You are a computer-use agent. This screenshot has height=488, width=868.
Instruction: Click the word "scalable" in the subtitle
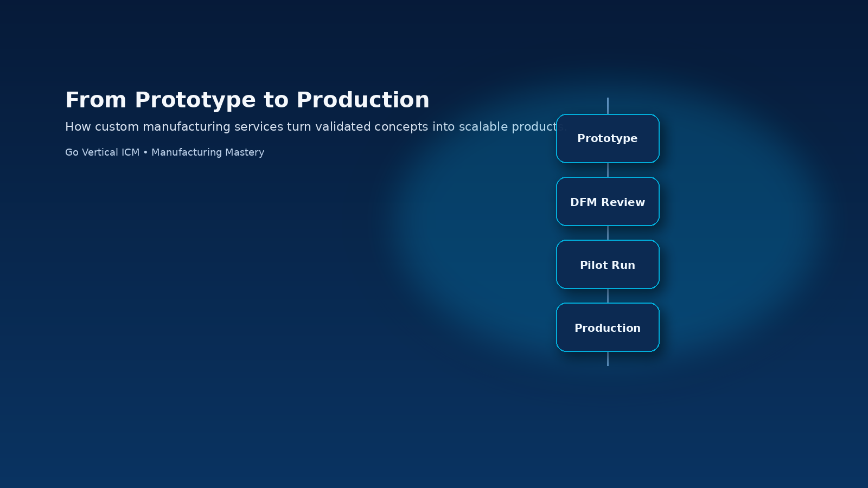483,127
